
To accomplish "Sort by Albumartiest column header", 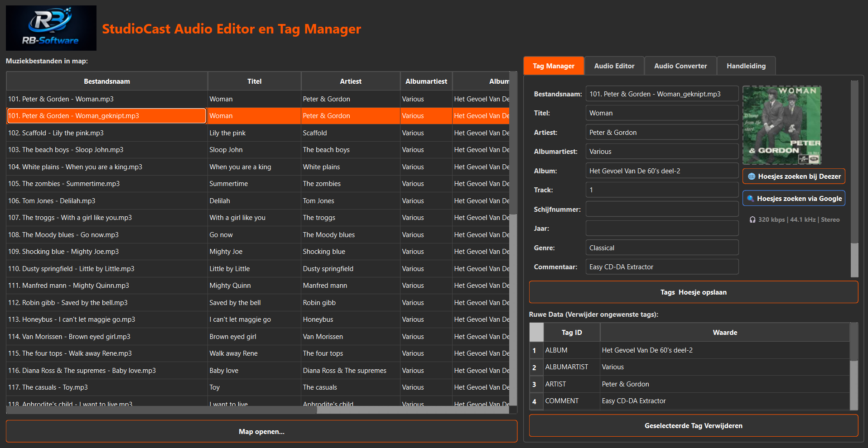I will coord(426,81).
